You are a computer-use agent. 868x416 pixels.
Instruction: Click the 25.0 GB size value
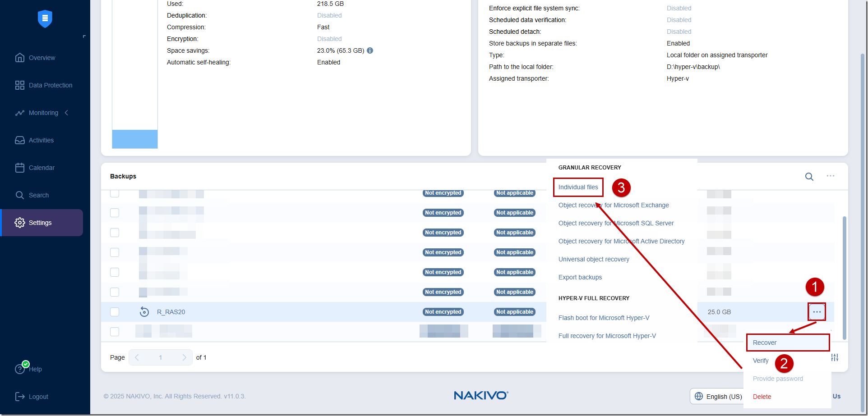[719, 312]
